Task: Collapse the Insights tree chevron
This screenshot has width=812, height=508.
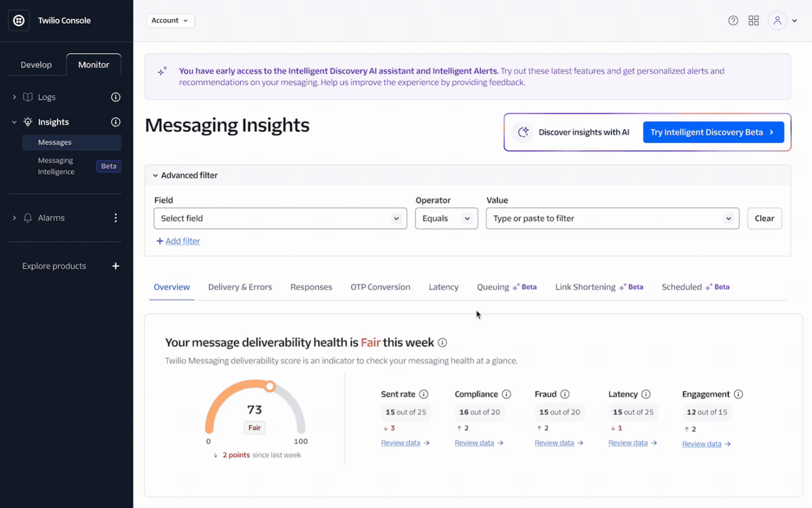Action: (x=14, y=122)
